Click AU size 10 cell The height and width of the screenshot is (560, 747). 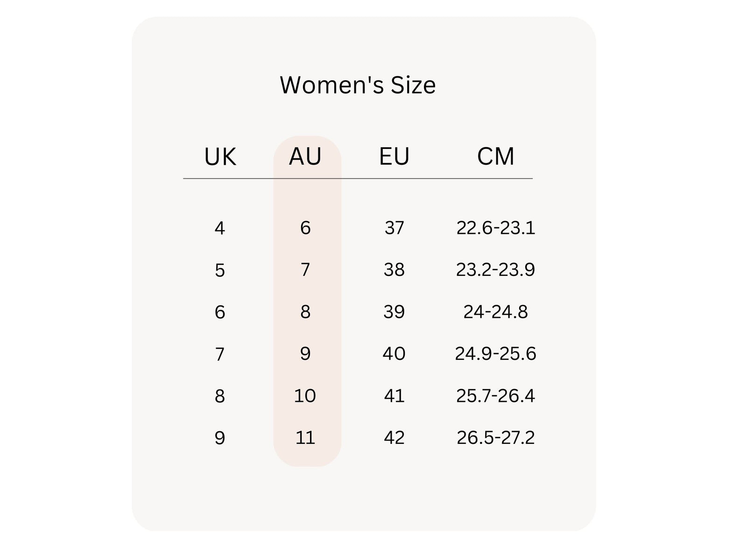click(x=305, y=396)
